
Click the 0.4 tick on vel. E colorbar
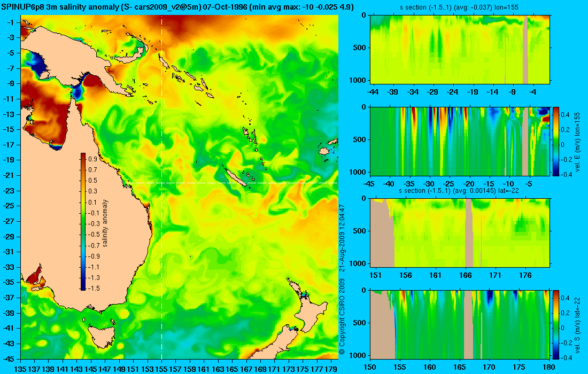tap(565, 114)
